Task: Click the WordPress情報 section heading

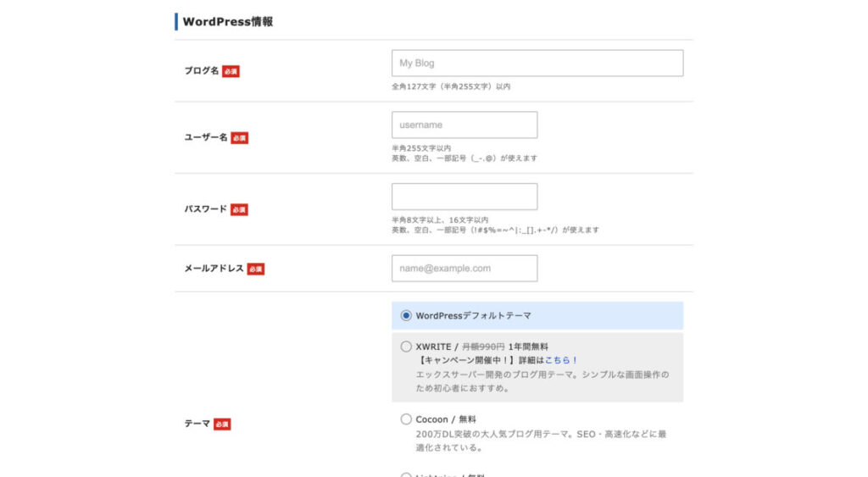Action: [227, 22]
